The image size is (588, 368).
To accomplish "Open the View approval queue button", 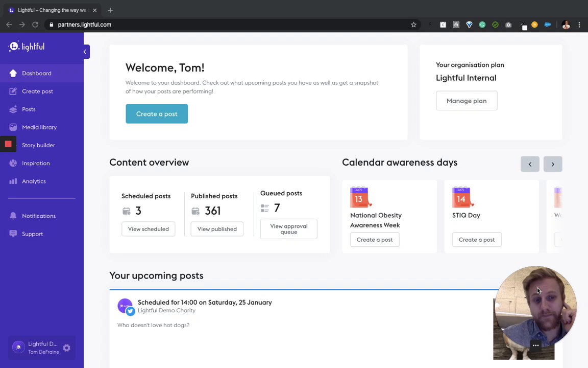I will pos(288,229).
